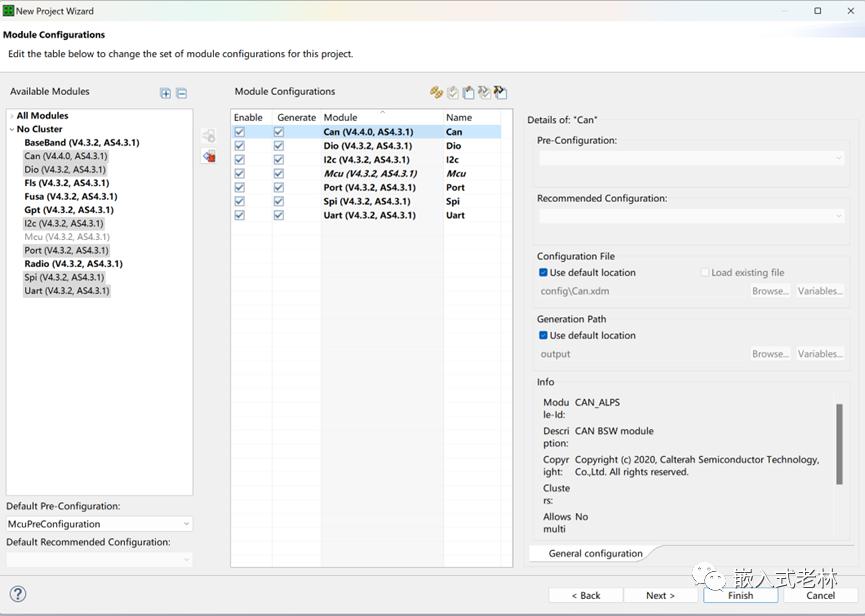Select Fusa in the Available Modules tree
The image size is (865, 616).
point(71,196)
